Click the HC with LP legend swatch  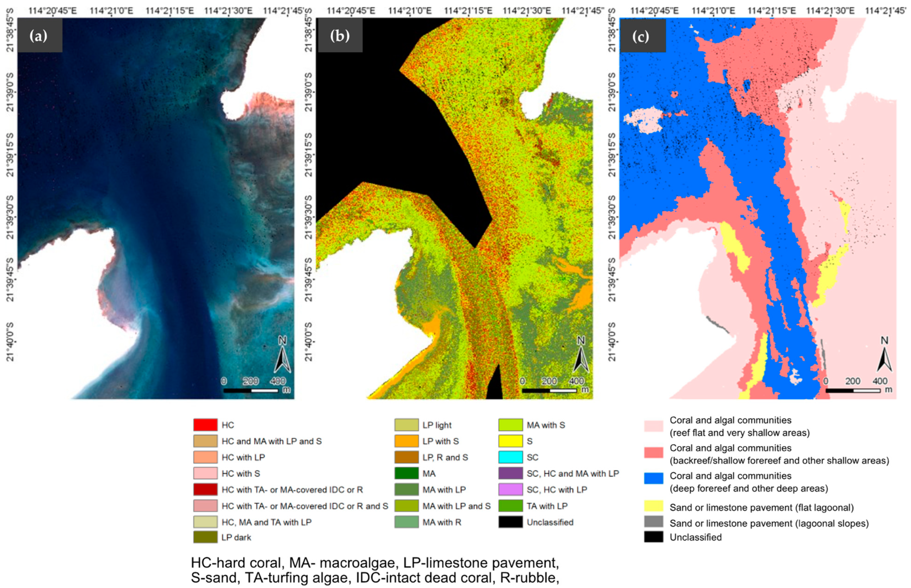click(205, 457)
